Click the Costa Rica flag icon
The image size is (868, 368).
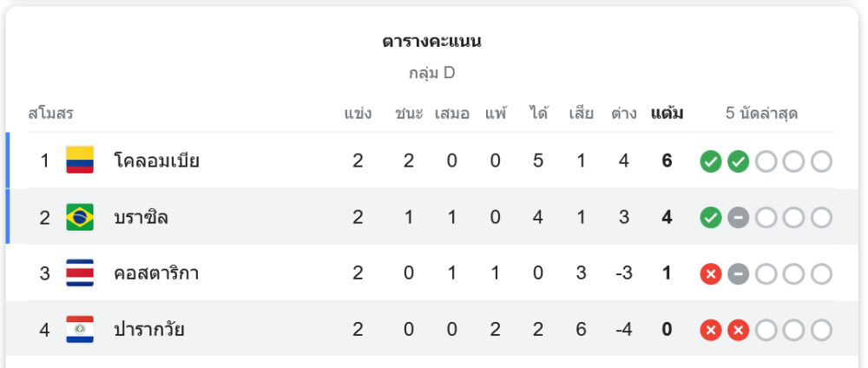coord(80,273)
